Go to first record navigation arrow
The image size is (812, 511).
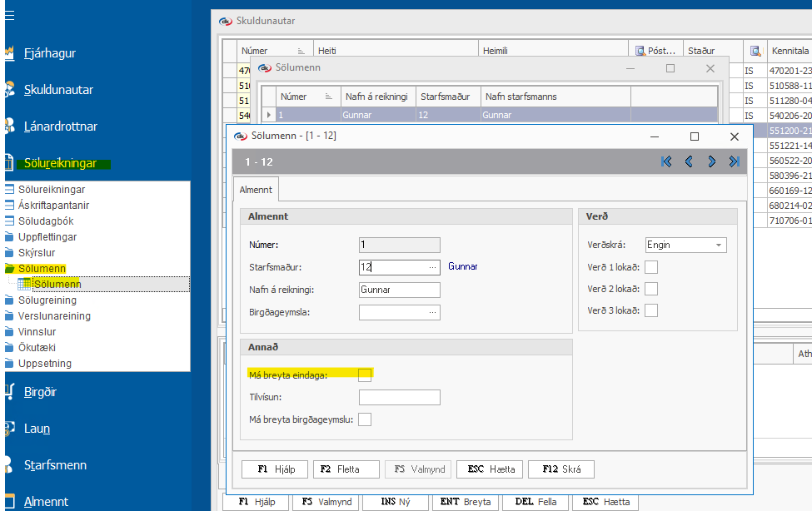pos(666,161)
